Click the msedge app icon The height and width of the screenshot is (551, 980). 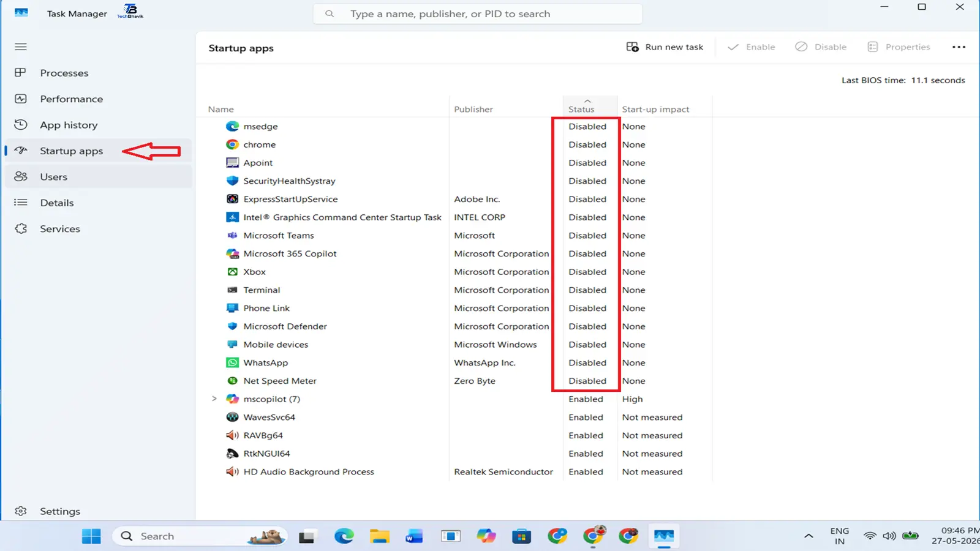point(232,126)
